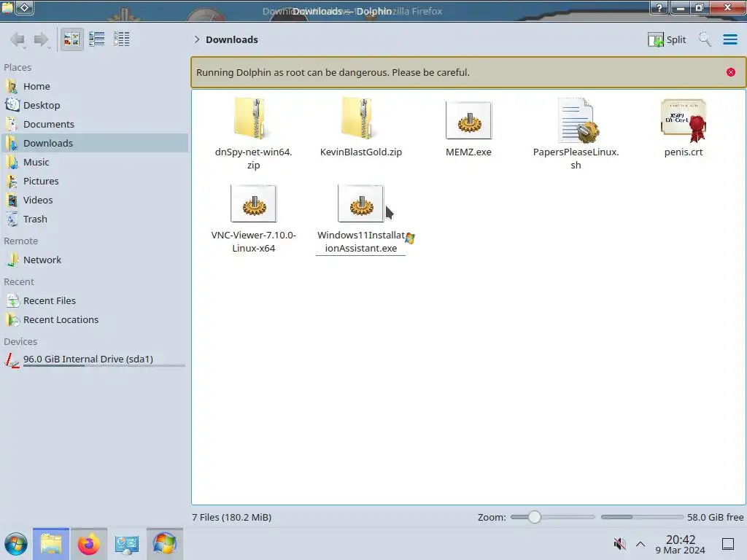Click the Downloads breadcrumb label
The width and height of the screenshot is (747, 560).
[231, 39]
